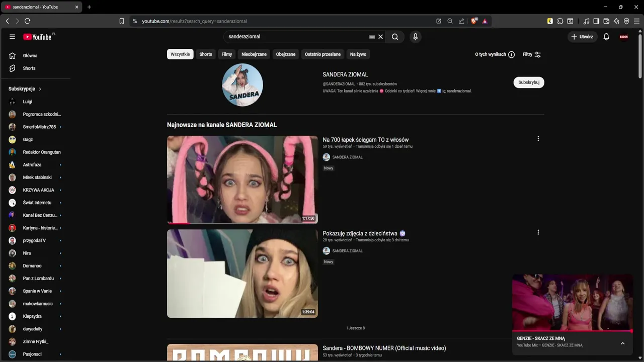Open more options for Na 700 łapek video
This screenshot has width=644, height=362.
[538, 139]
